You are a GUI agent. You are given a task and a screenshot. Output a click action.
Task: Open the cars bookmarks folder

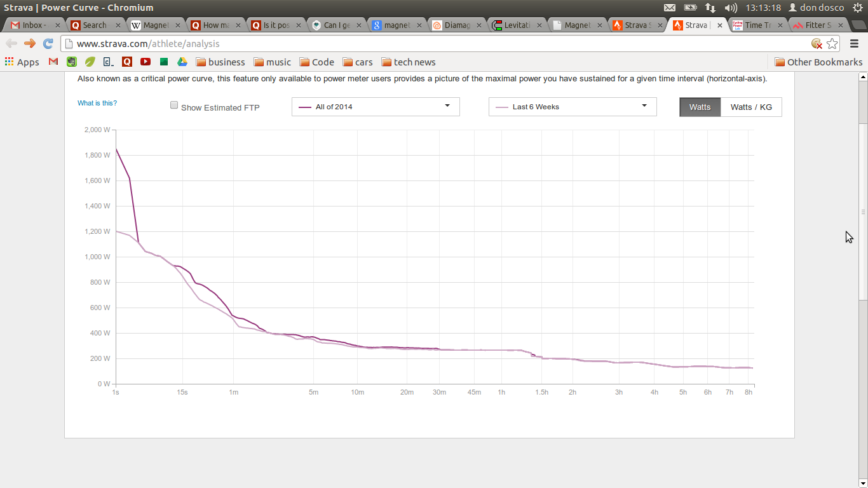point(358,62)
